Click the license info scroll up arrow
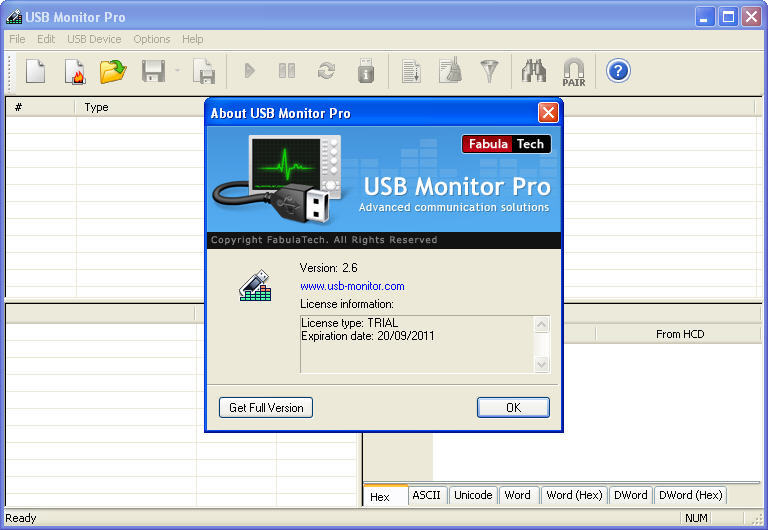The height and width of the screenshot is (530, 768). [x=541, y=325]
